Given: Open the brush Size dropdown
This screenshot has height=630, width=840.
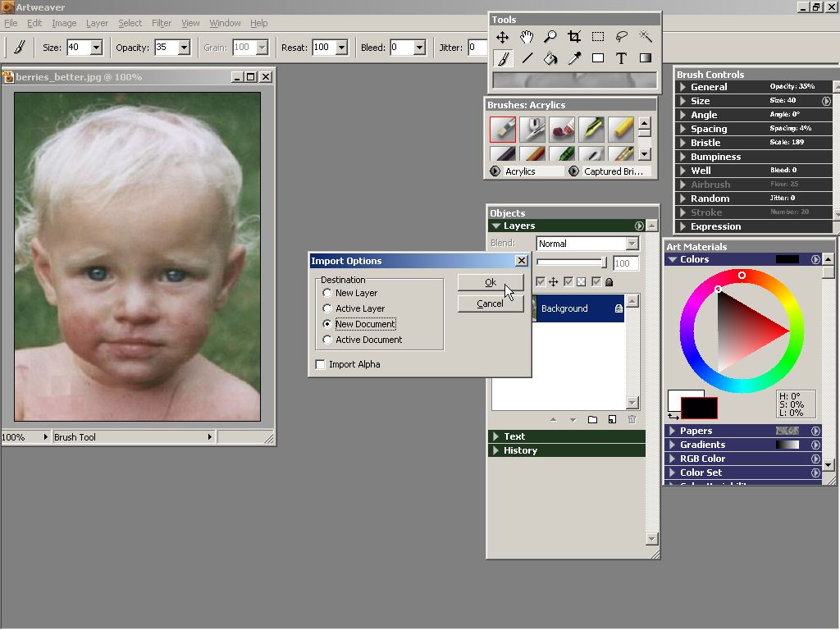Looking at the screenshot, I should point(96,48).
